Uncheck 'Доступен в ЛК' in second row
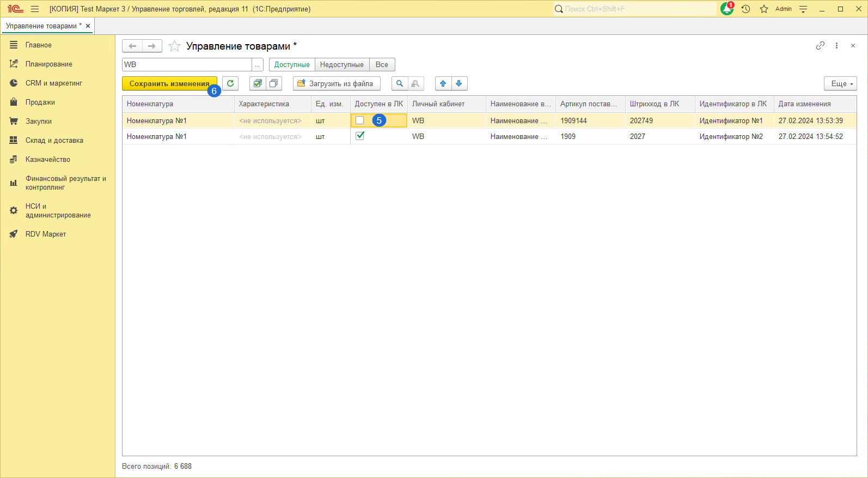This screenshot has width=868, height=478. 360,136
